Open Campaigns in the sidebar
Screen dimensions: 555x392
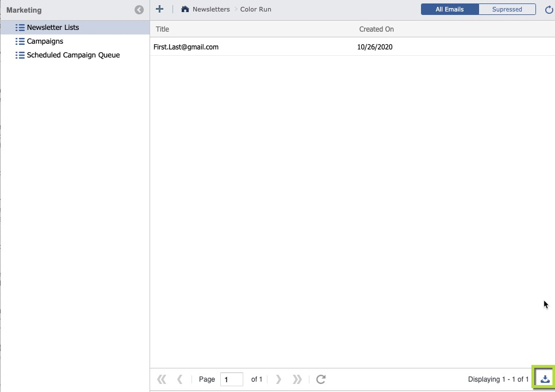coord(45,41)
